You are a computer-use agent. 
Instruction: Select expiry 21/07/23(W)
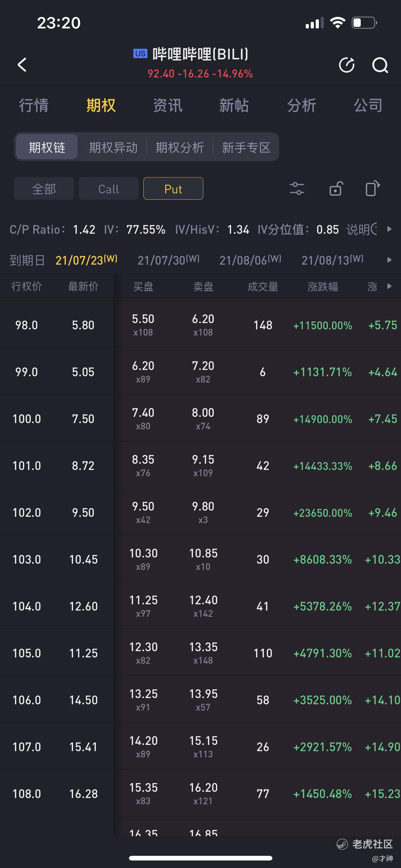click(x=87, y=260)
